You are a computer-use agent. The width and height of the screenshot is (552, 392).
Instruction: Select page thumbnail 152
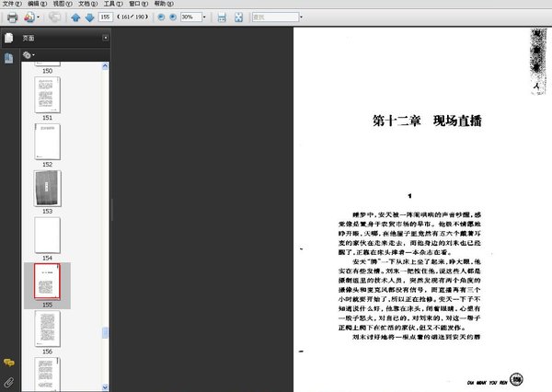48,142
